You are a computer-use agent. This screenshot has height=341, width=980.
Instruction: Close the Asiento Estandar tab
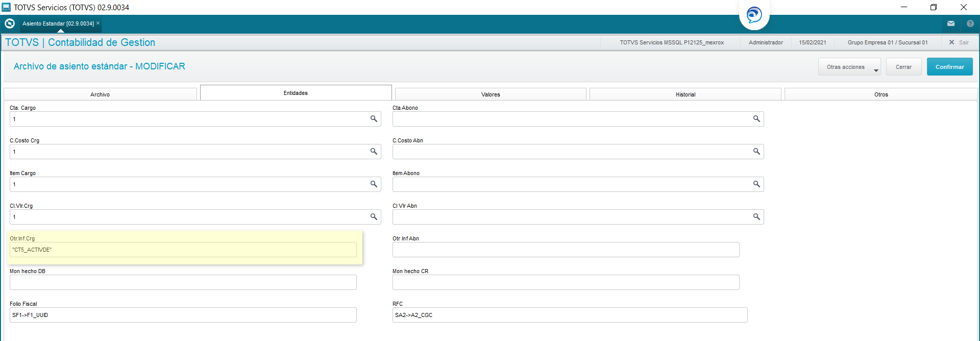(98, 23)
